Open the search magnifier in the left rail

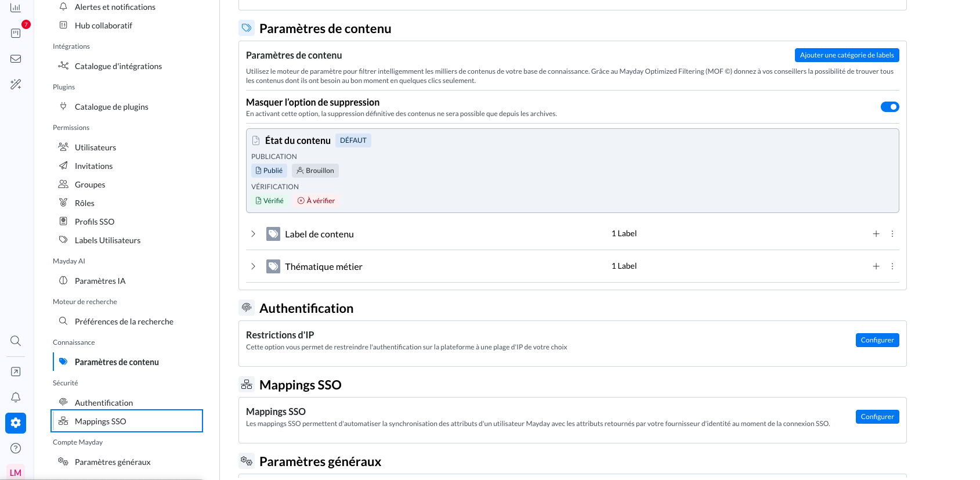[x=16, y=341]
